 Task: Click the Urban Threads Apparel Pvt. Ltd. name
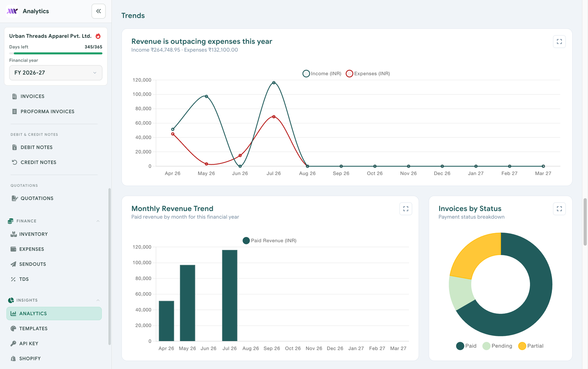[x=50, y=36]
